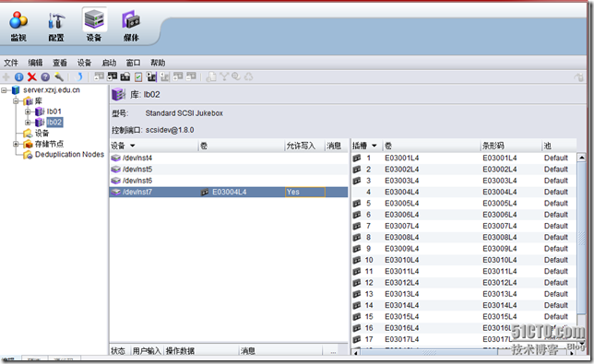Select the 设备 node in the tree
The width and height of the screenshot is (594, 364).
coord(42,134)
